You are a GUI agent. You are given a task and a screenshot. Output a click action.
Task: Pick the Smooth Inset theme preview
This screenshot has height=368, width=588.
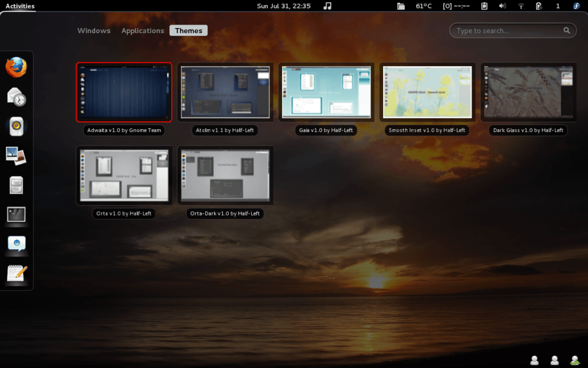(x=427, y=93)
